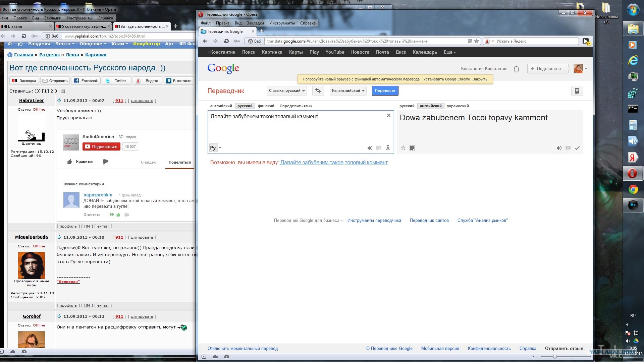The image size is (644, 362).
Task: Open YouTube in Google top bar
Action: click(335, 52)
